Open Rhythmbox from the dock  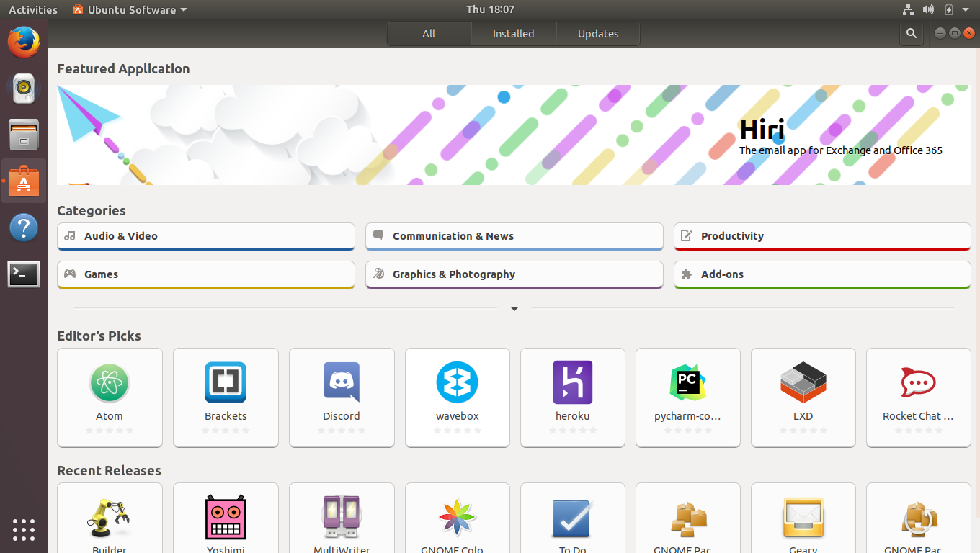24,88
